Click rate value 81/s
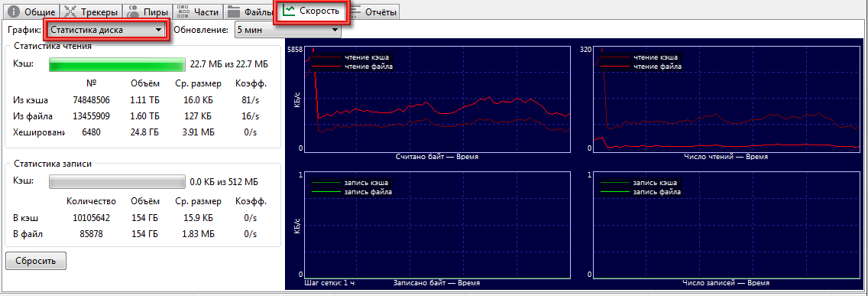The image size is (868, 296). pyautogui.click(x=251, y=100)
